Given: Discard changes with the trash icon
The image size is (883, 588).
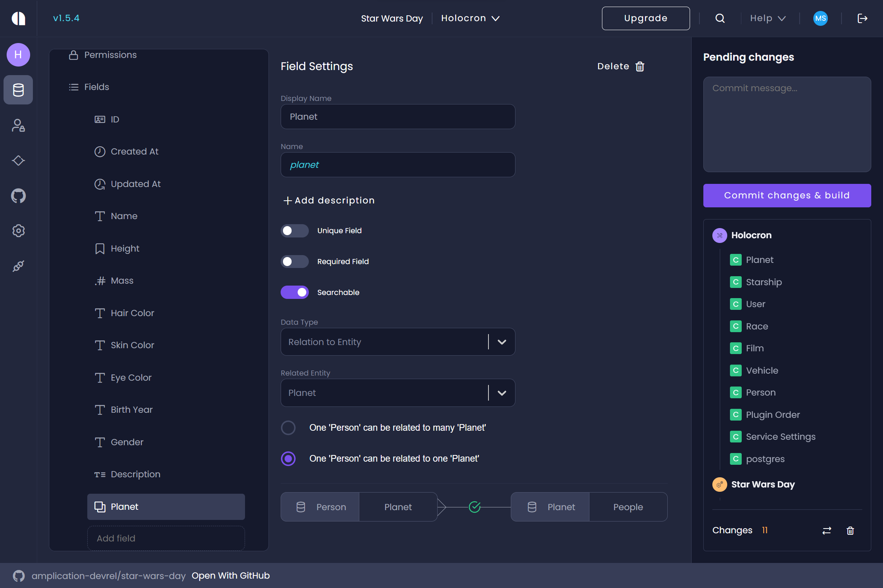Looking at the screenshot, I should [x=850, y=530].
